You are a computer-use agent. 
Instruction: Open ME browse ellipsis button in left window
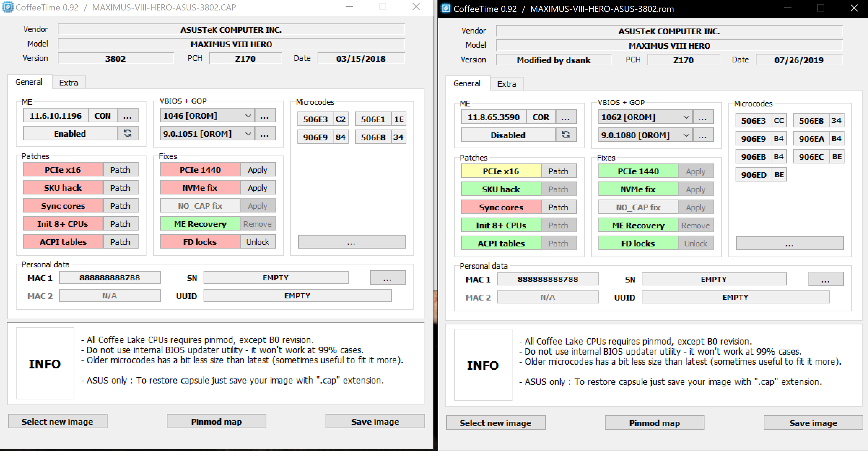[x=127, y=116]
